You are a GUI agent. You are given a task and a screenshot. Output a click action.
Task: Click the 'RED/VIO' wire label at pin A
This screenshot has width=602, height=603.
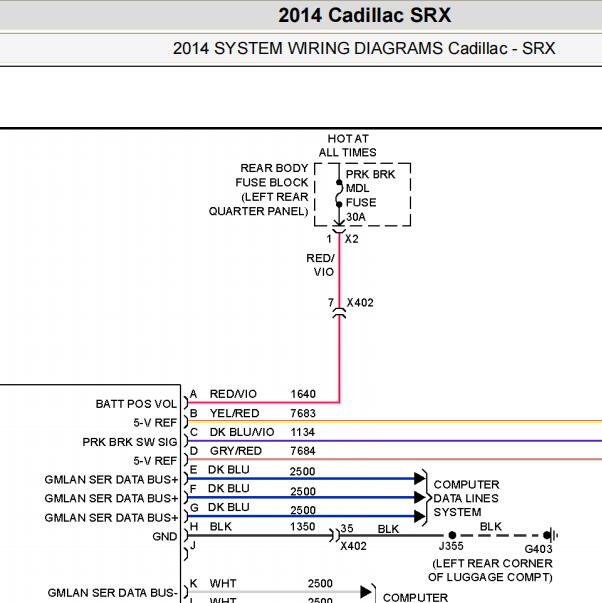(x=233, y=394)
